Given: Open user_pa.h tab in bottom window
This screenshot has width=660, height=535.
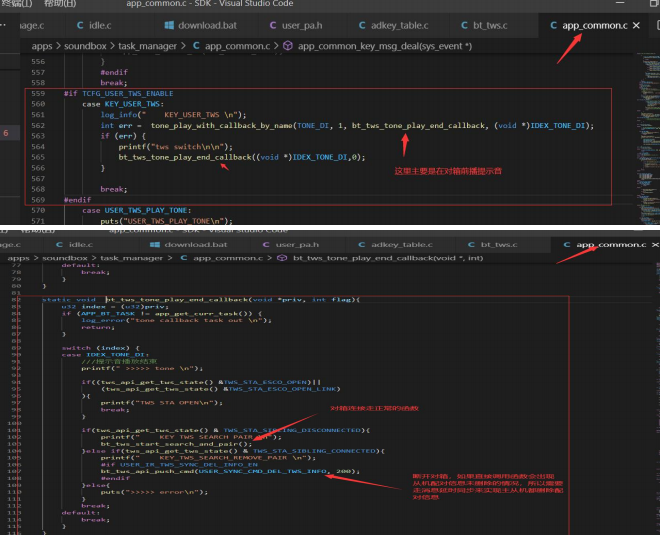Looking at the screenshot, I should [290, 245].
